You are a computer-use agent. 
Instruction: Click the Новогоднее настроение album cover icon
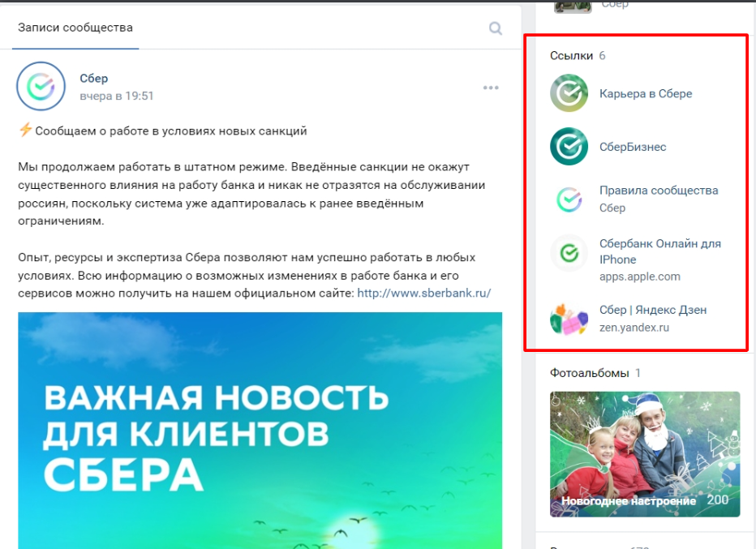[645, 451]
